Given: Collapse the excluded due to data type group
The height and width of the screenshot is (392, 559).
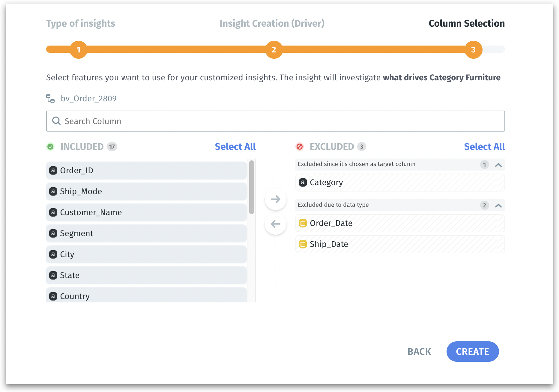Looking at the screenshot, I should (x=498, y=205).
